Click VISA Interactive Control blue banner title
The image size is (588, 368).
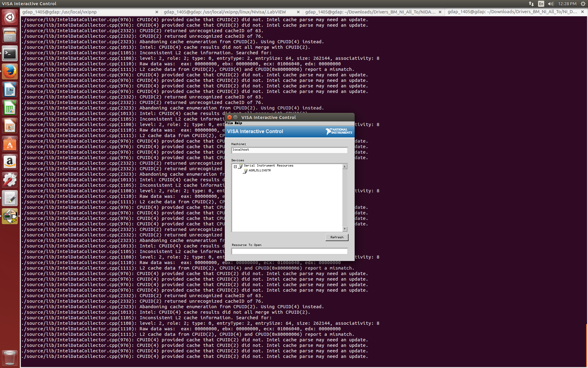click(255, 131)
